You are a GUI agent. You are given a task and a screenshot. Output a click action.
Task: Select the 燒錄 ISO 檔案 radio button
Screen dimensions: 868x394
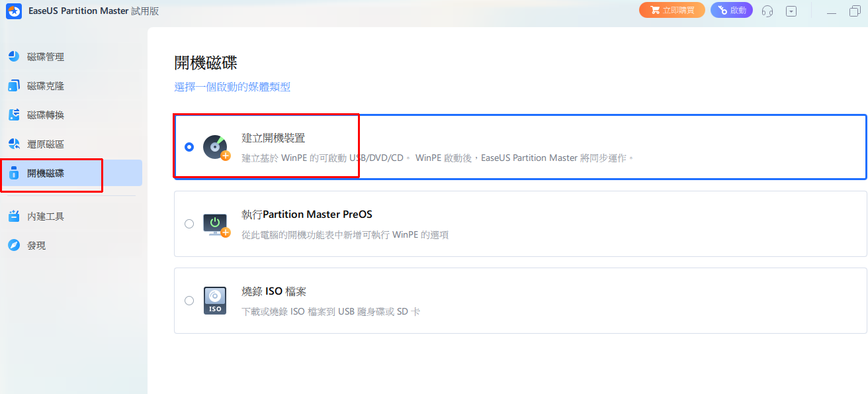coord(189,301)
